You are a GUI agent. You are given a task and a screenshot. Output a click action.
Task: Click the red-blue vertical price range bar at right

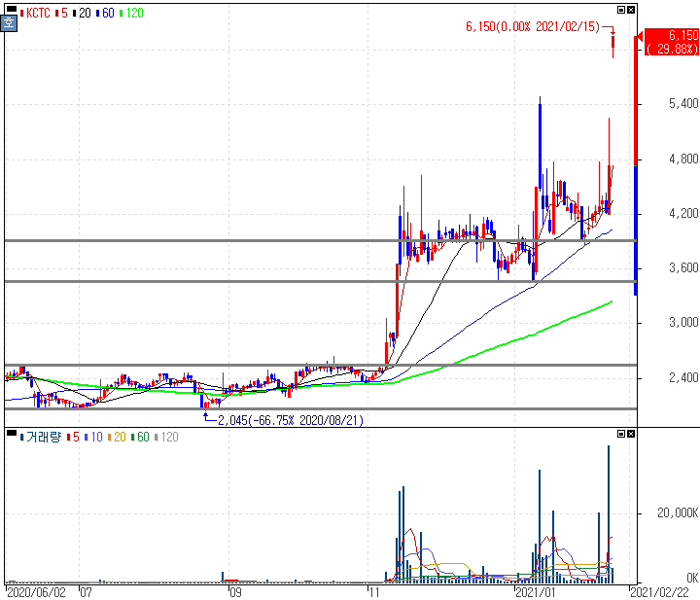click(x=636, y=165)
